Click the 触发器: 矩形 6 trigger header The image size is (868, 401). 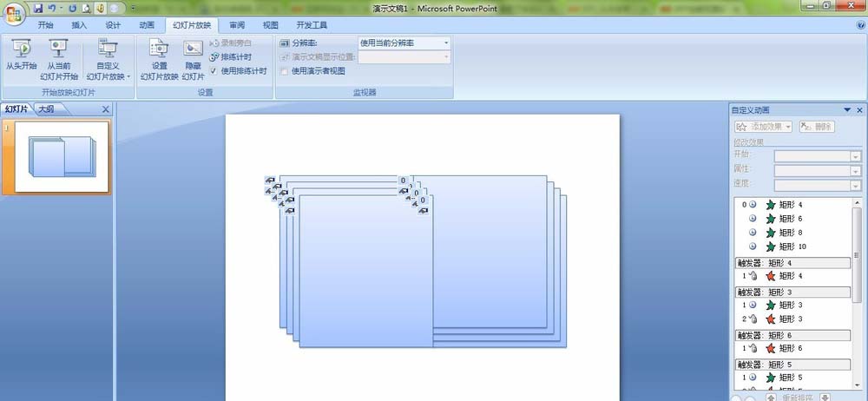click(792, 335)
